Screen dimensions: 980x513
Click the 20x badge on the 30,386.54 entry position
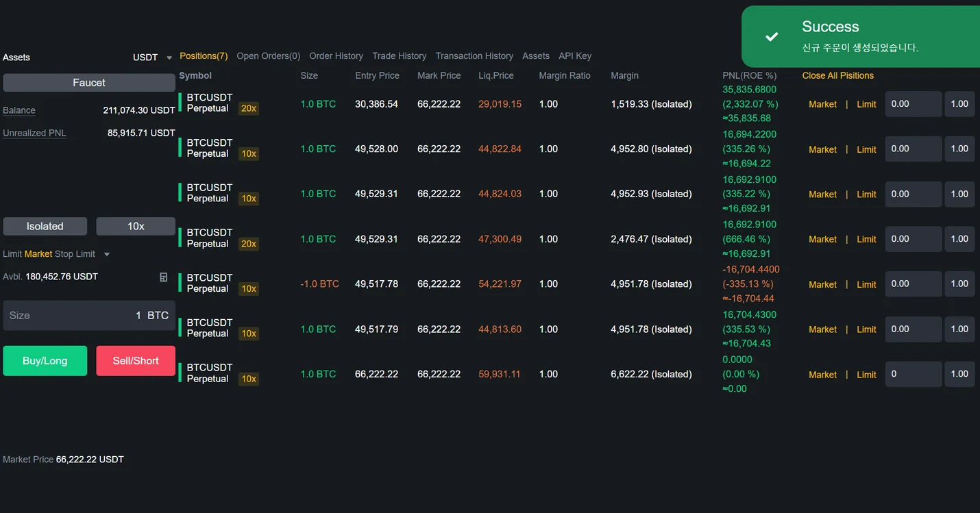click(x=249, y=108)
